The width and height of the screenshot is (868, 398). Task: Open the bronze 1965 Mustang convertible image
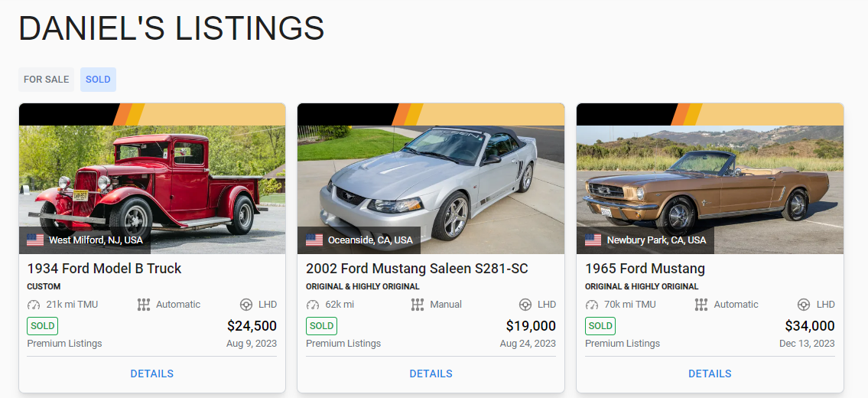point(710,180)
